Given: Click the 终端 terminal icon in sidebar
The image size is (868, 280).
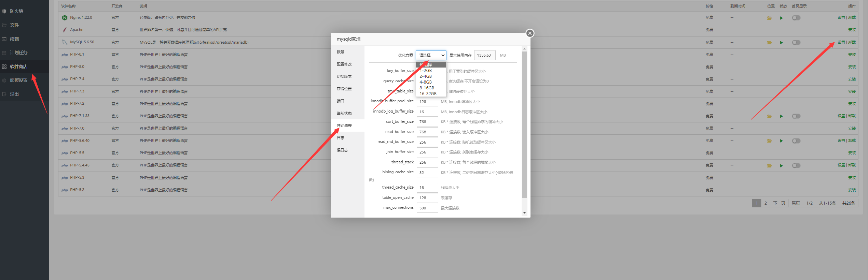Looking at the screenshot, I should 4,39.
